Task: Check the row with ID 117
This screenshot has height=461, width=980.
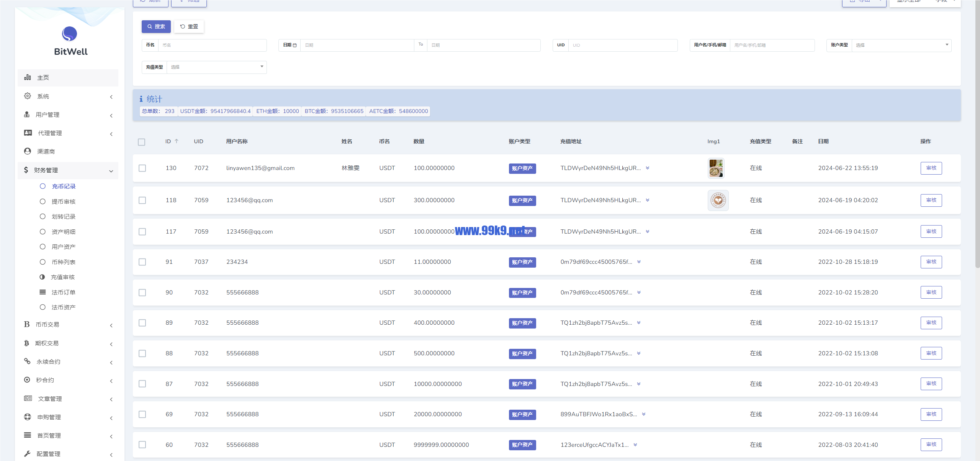Action: (142, 232)
